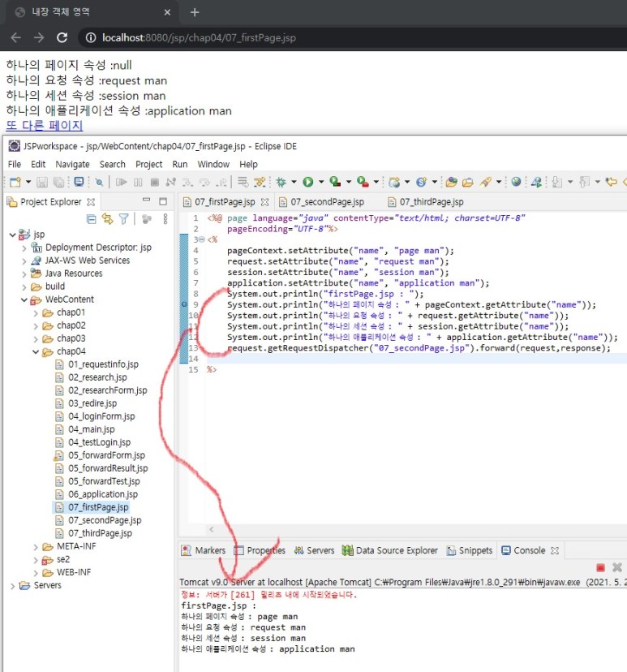Open the New file dropdown arrow

tap(28, 182)
